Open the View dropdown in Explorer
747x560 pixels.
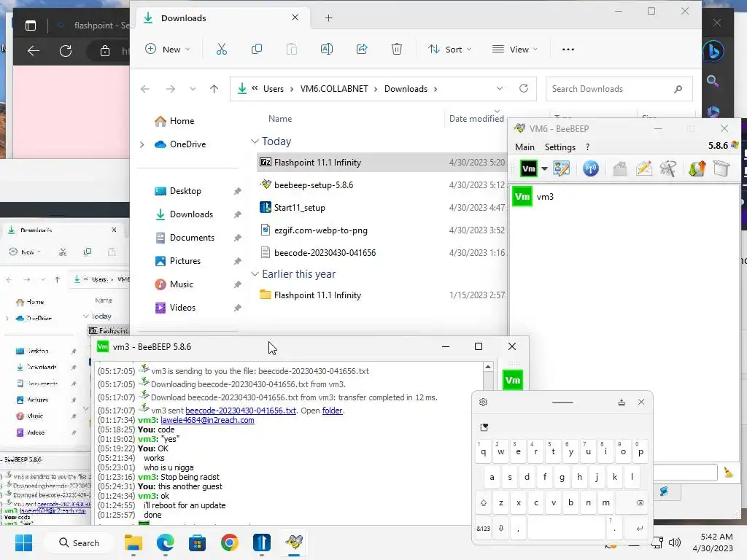tap(515, 49)
